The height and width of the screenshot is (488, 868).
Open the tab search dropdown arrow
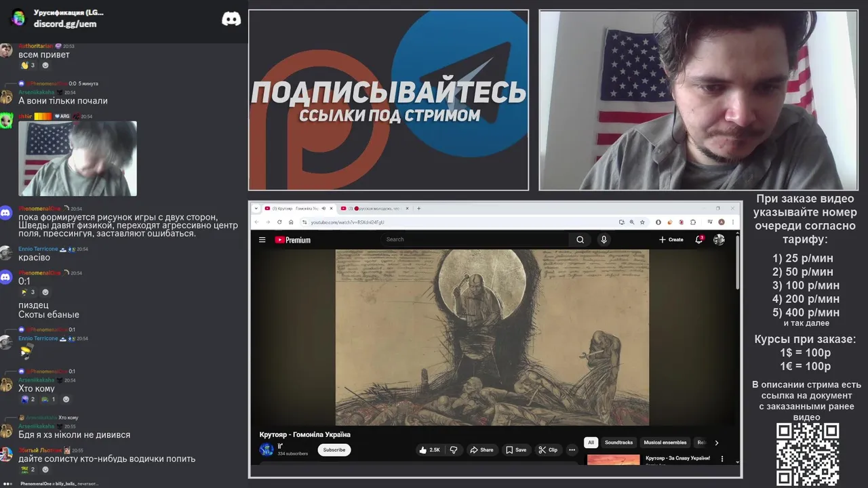pyautogui.click(x=256, y=208)
